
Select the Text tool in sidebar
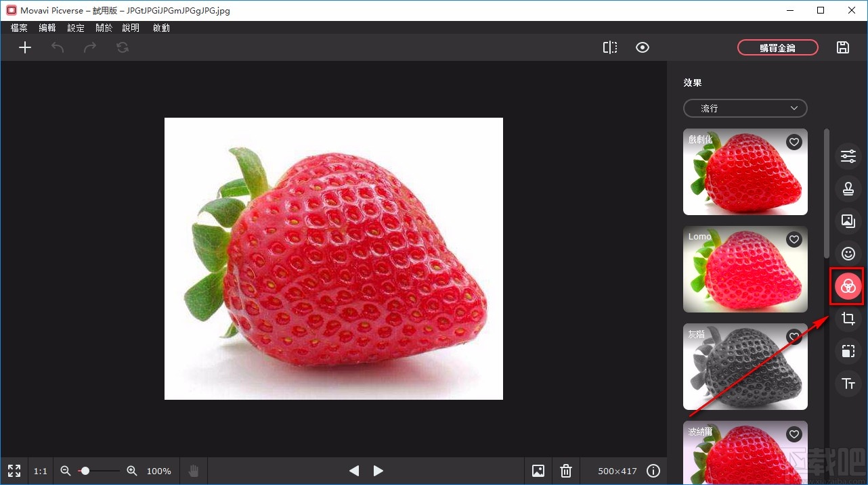848,384
